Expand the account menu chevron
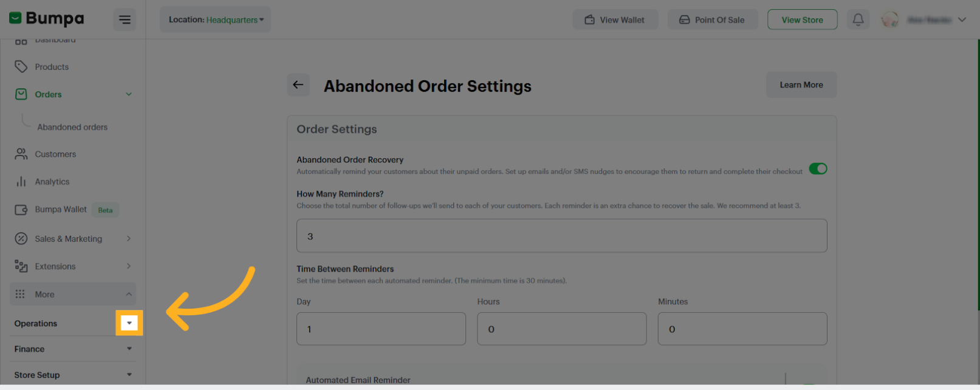 click(x=962, y=20)
